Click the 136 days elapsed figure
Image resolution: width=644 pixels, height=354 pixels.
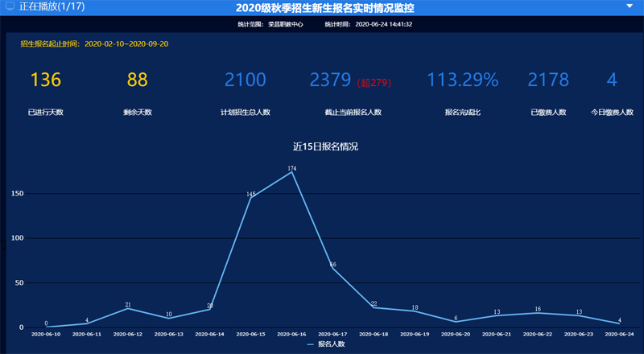click(x=45, y=80)
